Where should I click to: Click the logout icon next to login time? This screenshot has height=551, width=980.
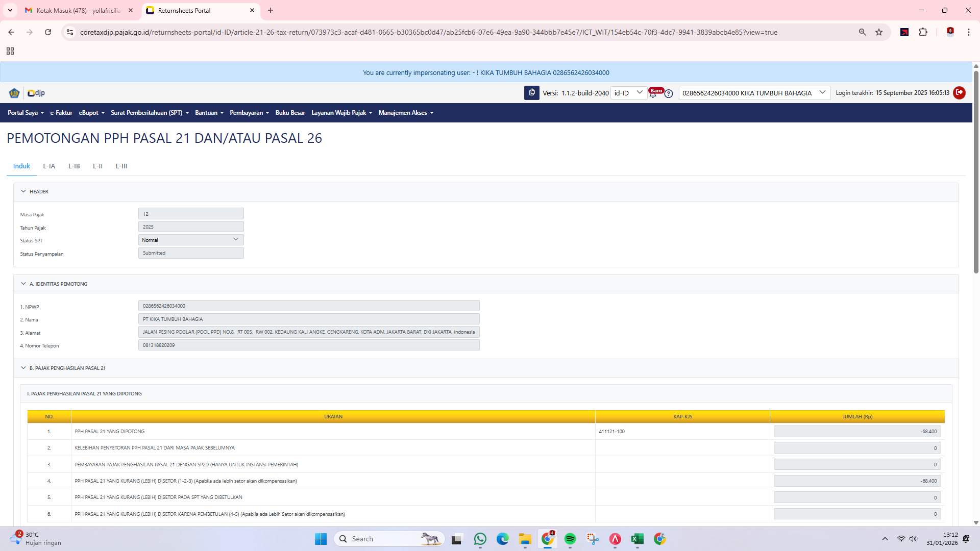pyautogui.click(x=959, y=93)
